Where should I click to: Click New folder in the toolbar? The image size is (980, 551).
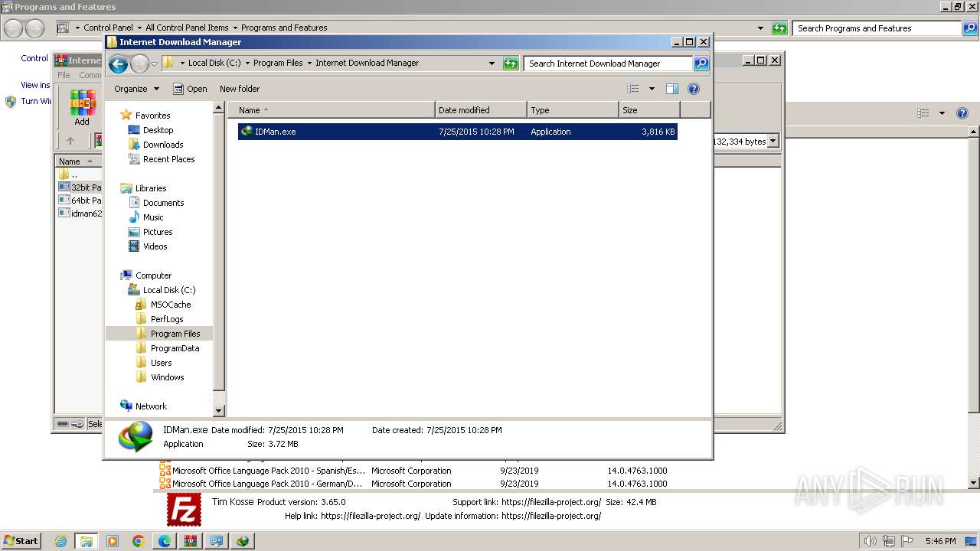(x=240, y=89)
